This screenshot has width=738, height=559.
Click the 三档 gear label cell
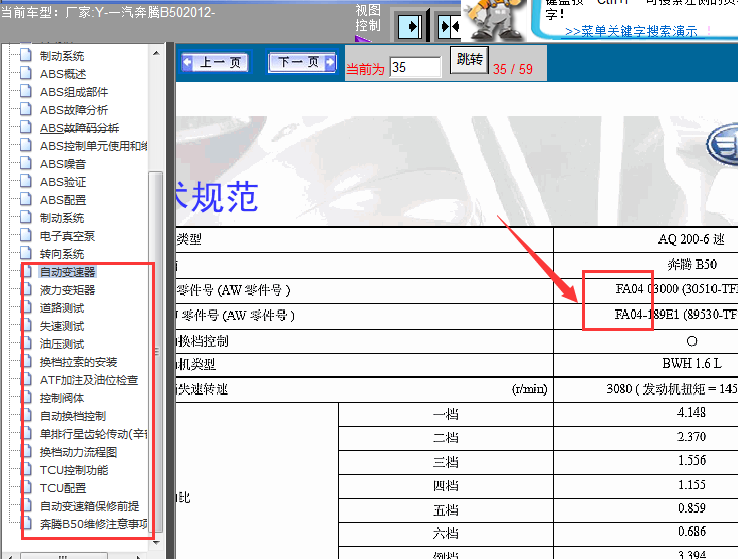coord(445,462)
